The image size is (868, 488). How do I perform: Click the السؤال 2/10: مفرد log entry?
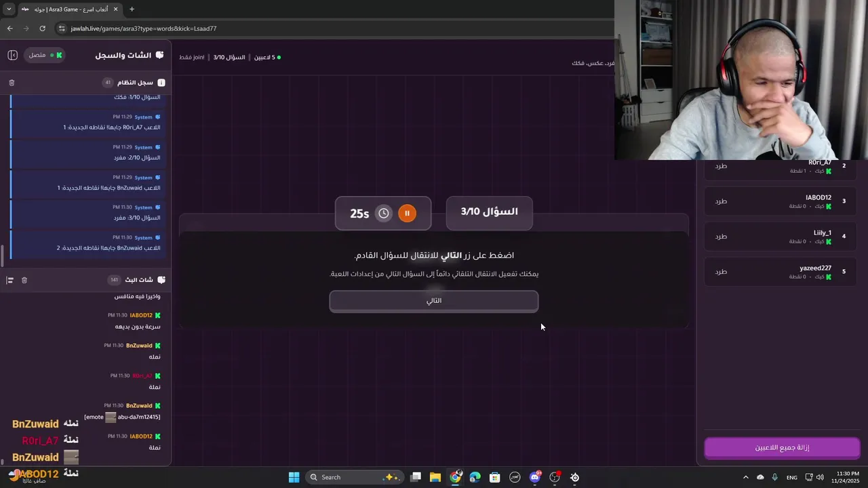tap(86, 152)
